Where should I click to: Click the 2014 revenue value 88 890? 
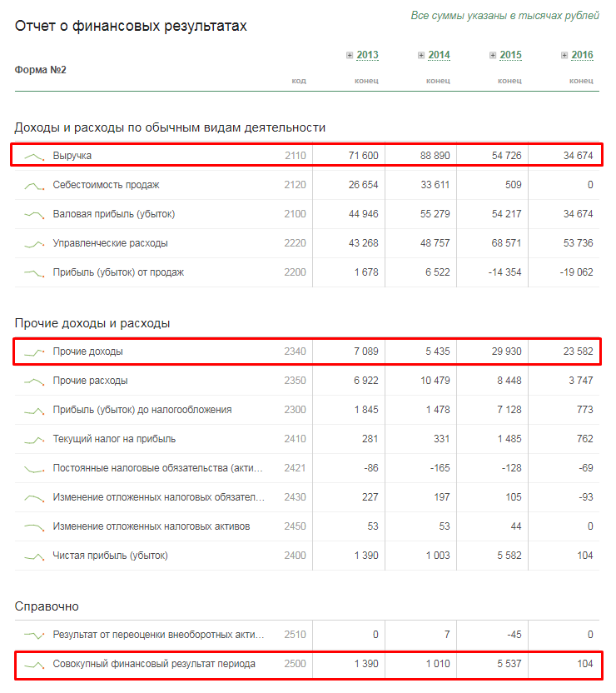(435, 156)
